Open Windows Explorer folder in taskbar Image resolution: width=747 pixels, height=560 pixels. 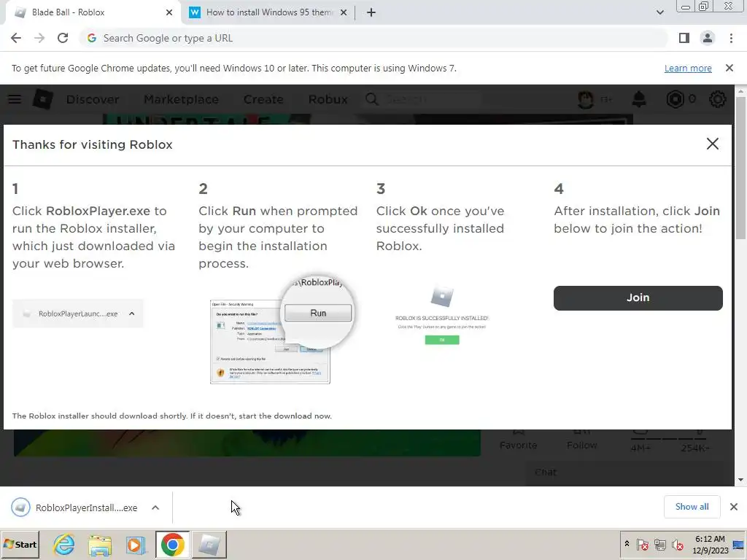point(99,545)
